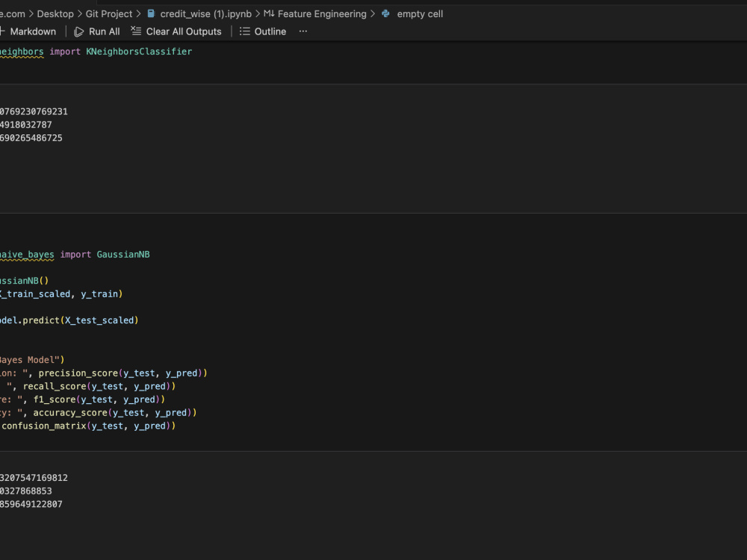Click output value ending 690265486725
This screenshot has width=747, height=560.
tap(31, 138)
